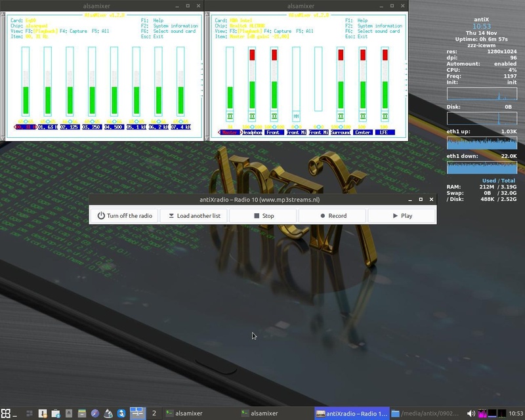The image size is (525, 420).
Task: Click the clipboard icon with an orange badge on the taskbar
Action: [x=43, y=413]
